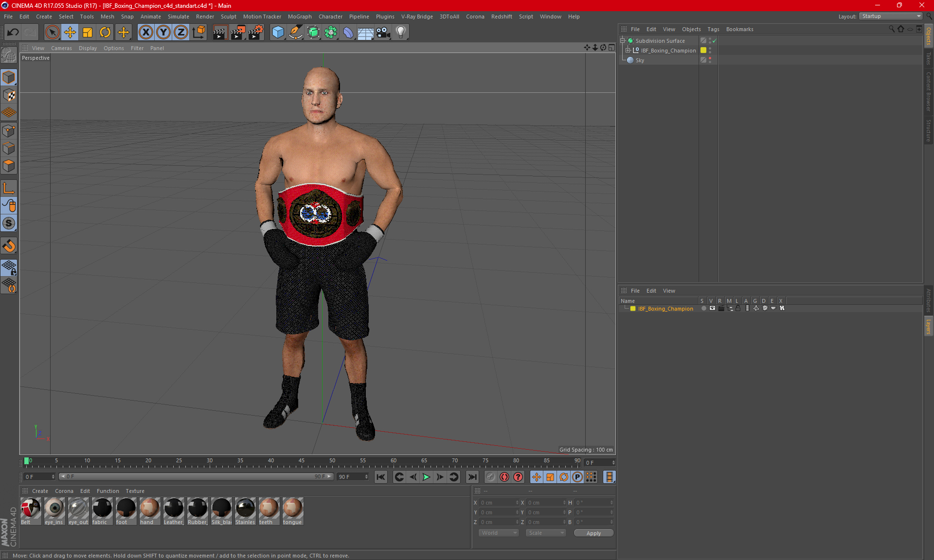Open the deformer Bend icon
Image resolution: width=934 pixels, height=560 pixels.
(348, 33)
